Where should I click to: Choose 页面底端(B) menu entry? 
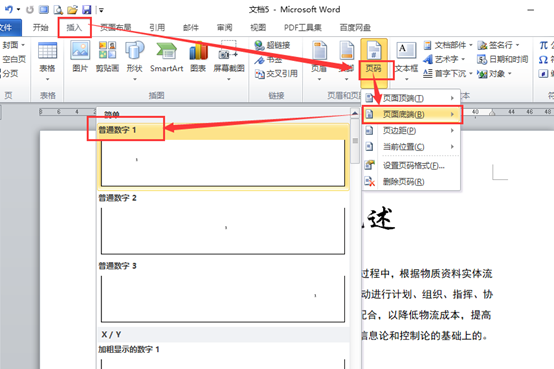pos(412,114)
